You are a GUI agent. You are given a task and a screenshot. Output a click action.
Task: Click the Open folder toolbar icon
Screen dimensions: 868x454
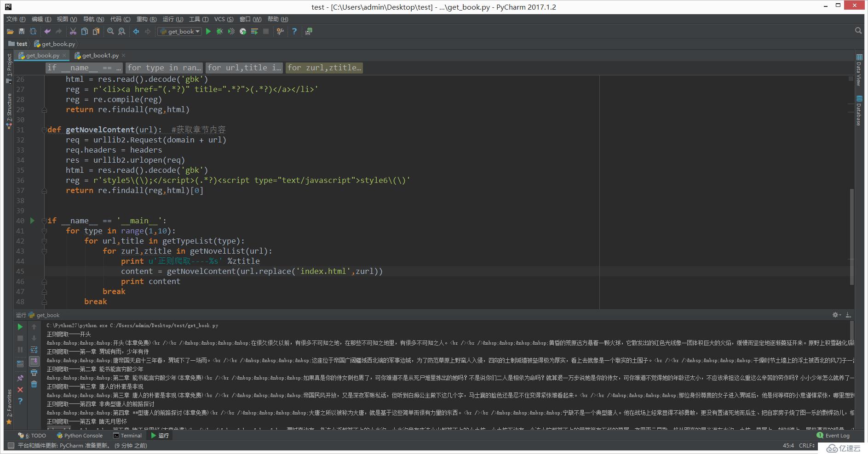(10, 31)
